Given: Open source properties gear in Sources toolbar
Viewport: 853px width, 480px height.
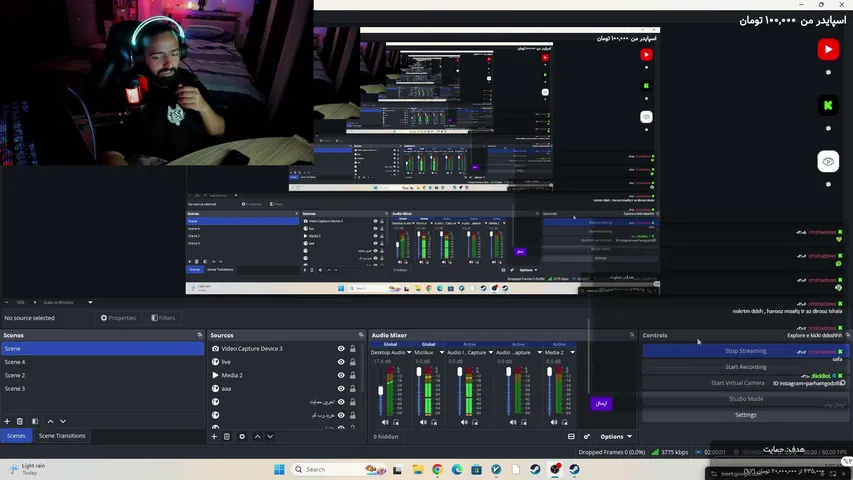Looking at the screenshot, I should [x=242, y=436].
